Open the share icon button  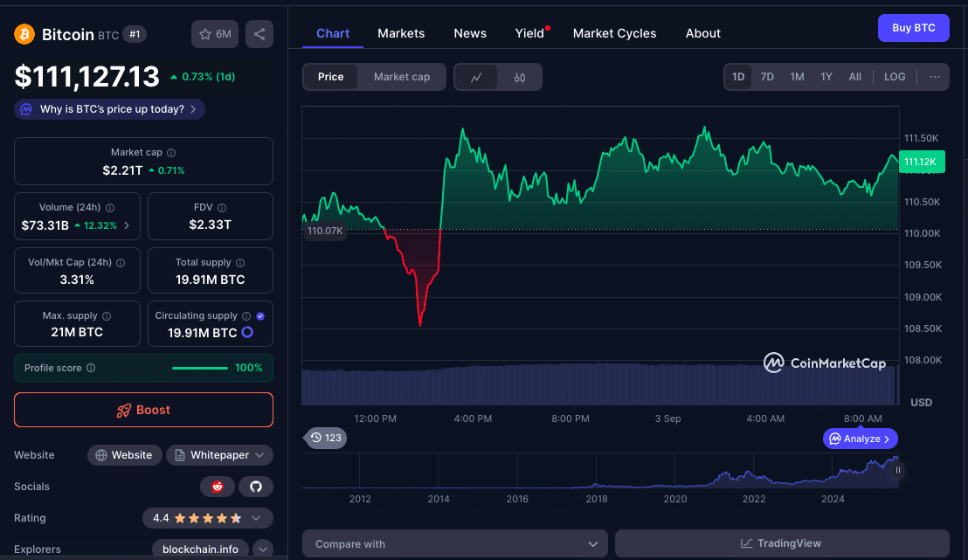tap(259, 34)
